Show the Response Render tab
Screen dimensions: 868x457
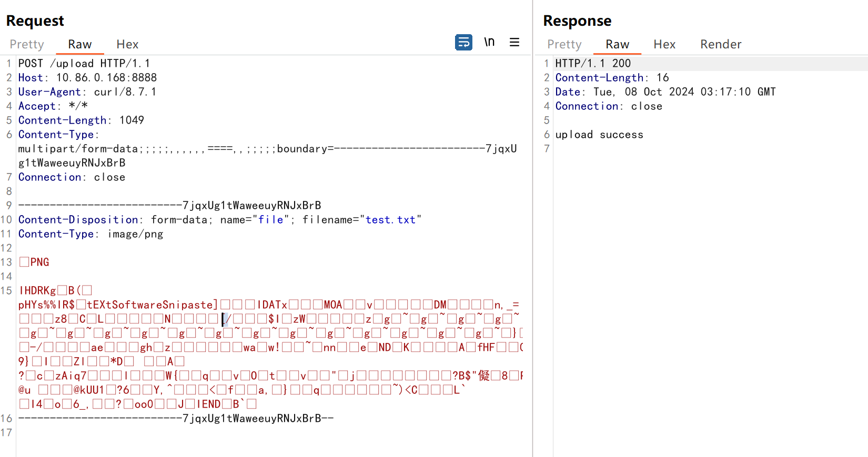click(x=721, y=45)
